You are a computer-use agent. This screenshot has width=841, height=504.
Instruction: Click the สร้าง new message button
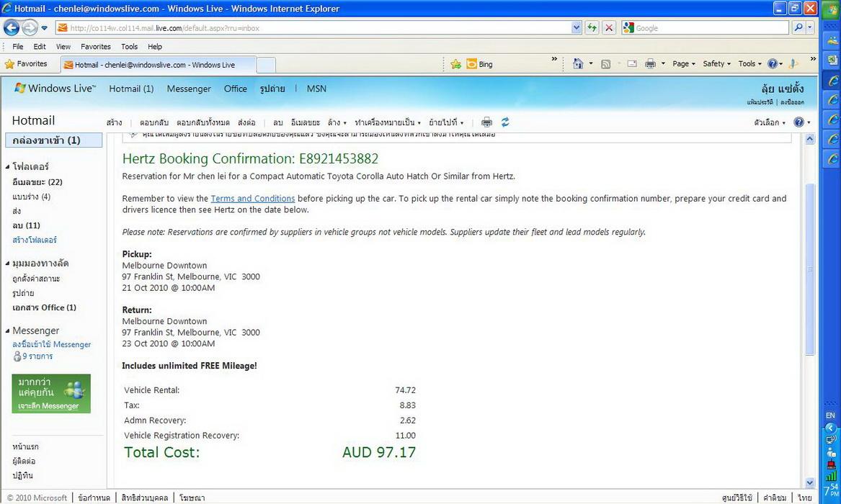[115, 122]
